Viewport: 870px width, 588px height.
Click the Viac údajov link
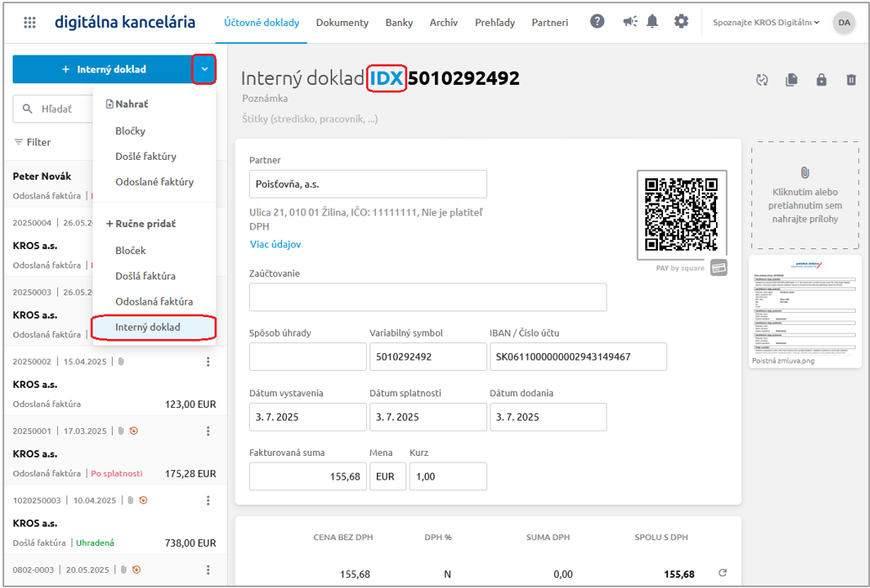[275, 245]
